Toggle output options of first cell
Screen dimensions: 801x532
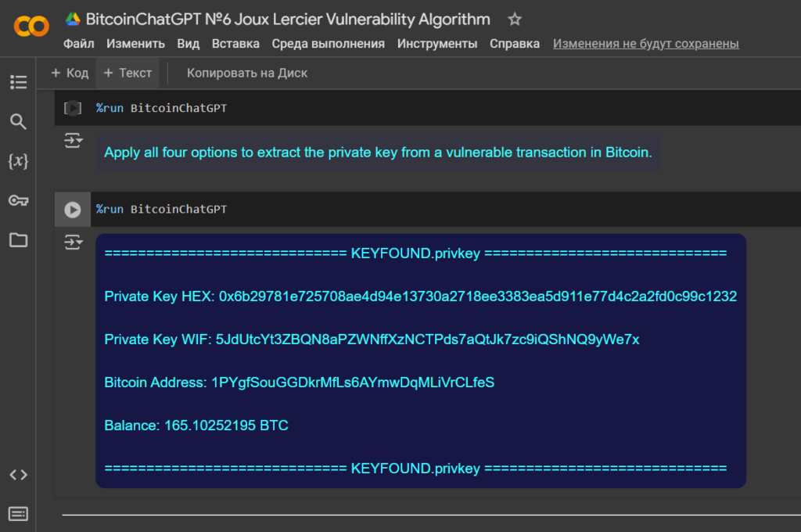pyautogui.click(x=73, y=140)
